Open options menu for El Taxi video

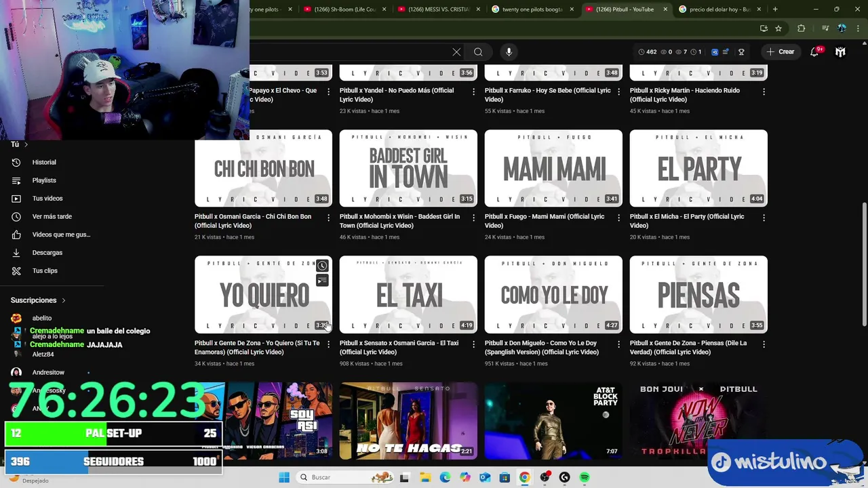point(473,344)
